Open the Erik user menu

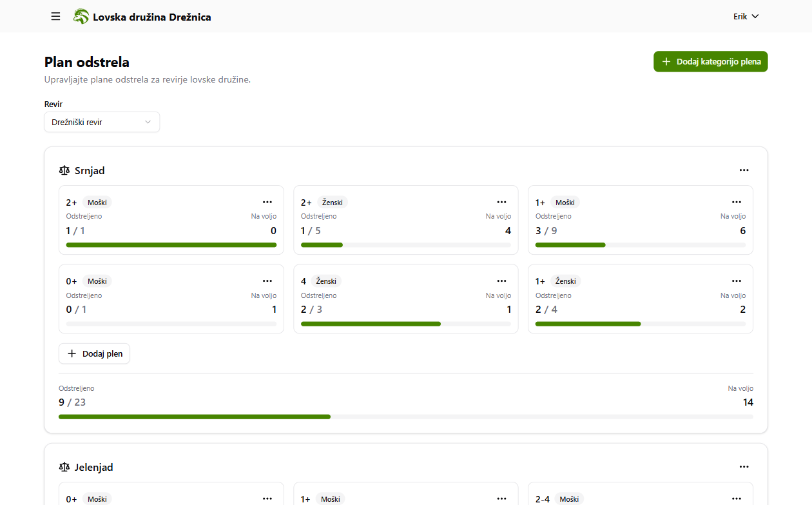[746, 16]
